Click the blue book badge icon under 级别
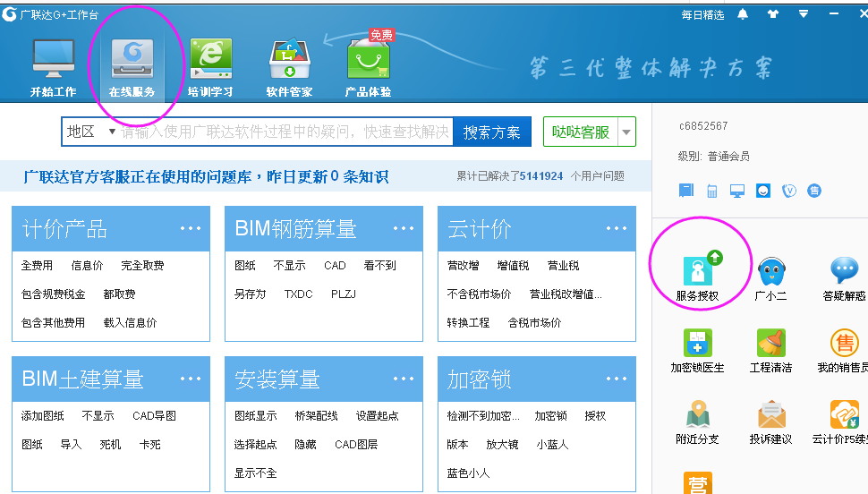 click(686, 191)
